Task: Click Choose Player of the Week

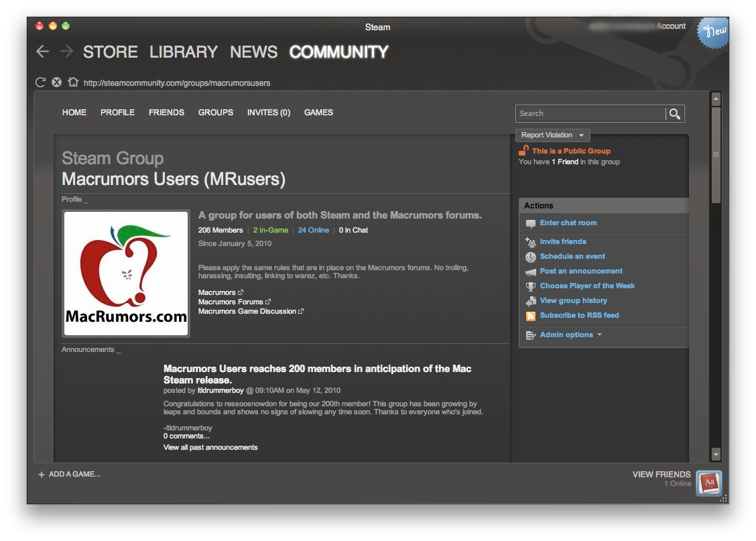Action: click(x=587, y=286)
